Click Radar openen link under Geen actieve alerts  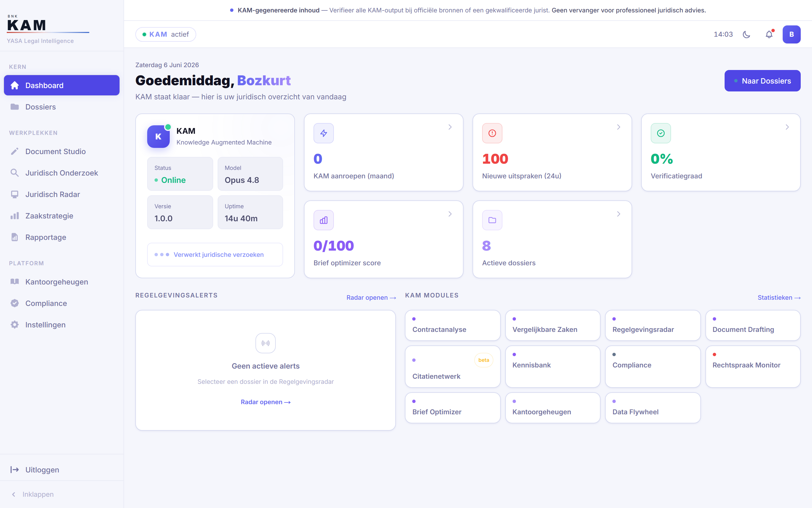[265, 402]
